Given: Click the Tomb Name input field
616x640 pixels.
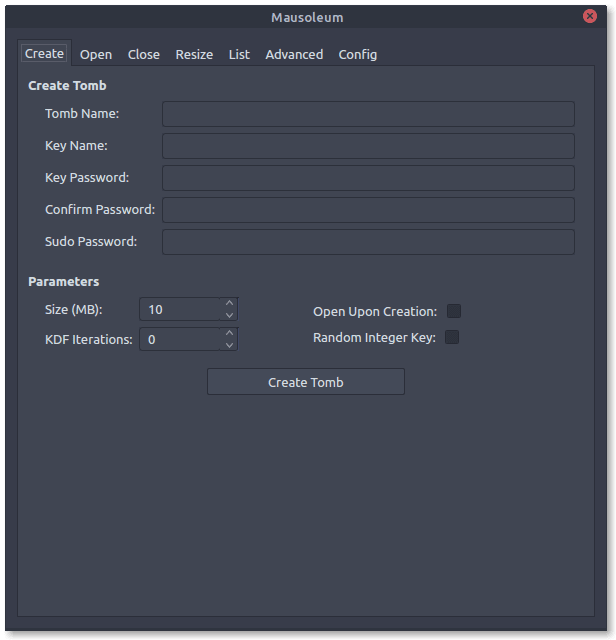Looking at the screenshot, I should [368, 114].
